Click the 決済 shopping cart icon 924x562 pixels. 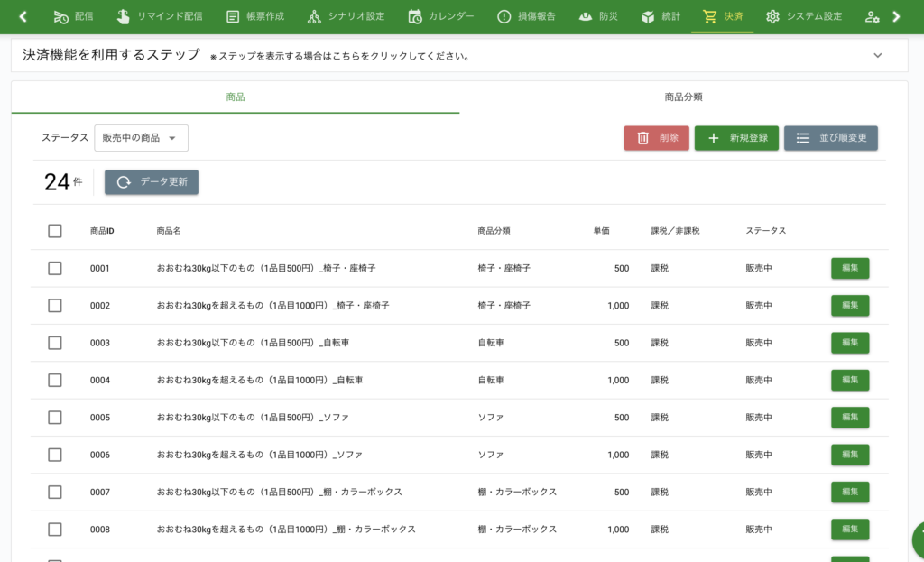pyautogui.click(x=709, y=16)
